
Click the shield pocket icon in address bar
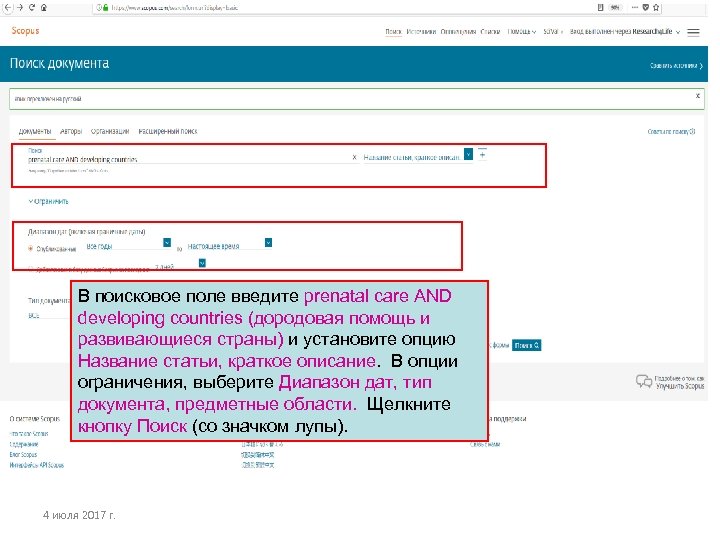click(x=646, y=7)
